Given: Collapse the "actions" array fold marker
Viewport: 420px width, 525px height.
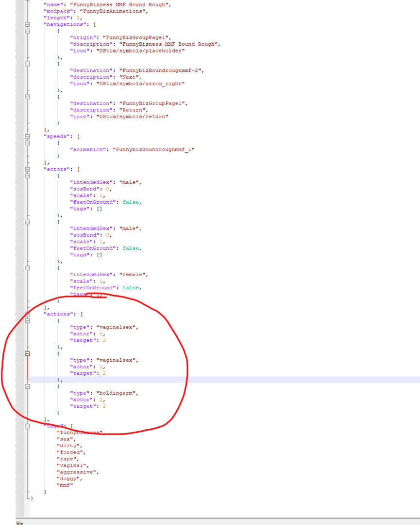Looking at the screenshot, I should [x=27, y=314].
